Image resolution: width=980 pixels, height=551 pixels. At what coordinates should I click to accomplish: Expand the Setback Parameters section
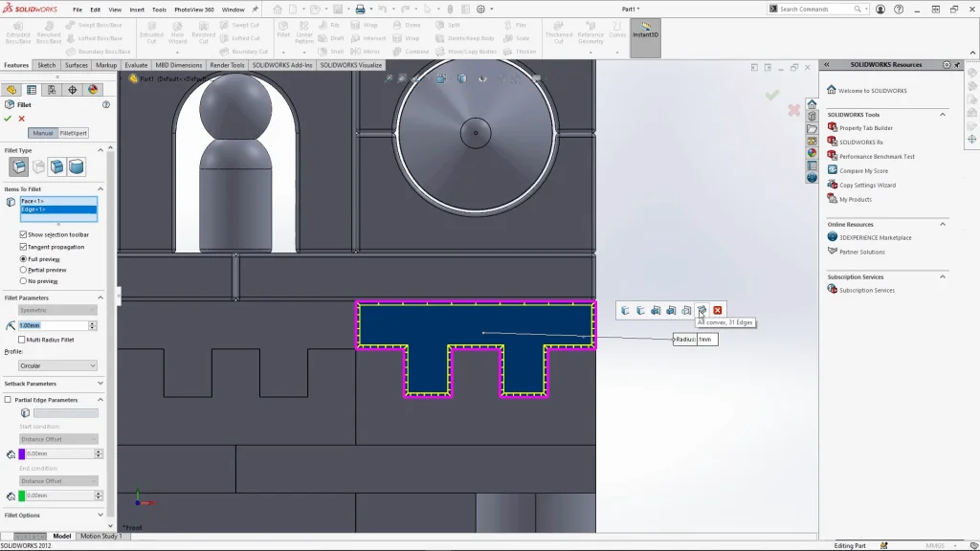pyautogui.click(x=100, y=384)
